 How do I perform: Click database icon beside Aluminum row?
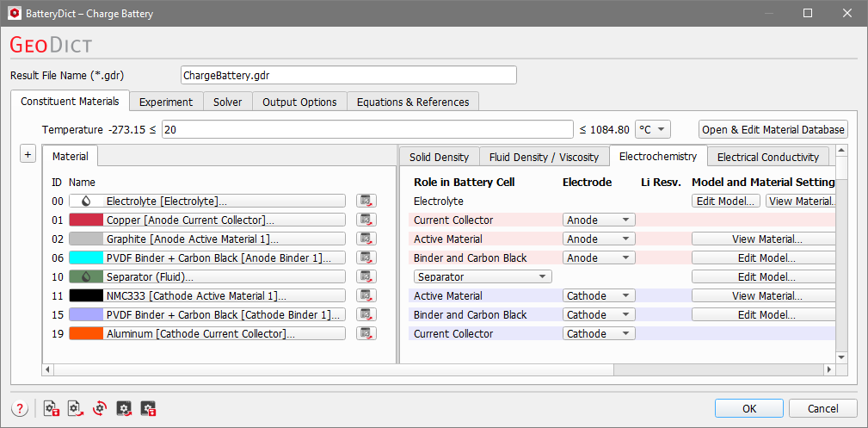click(366, 333)
